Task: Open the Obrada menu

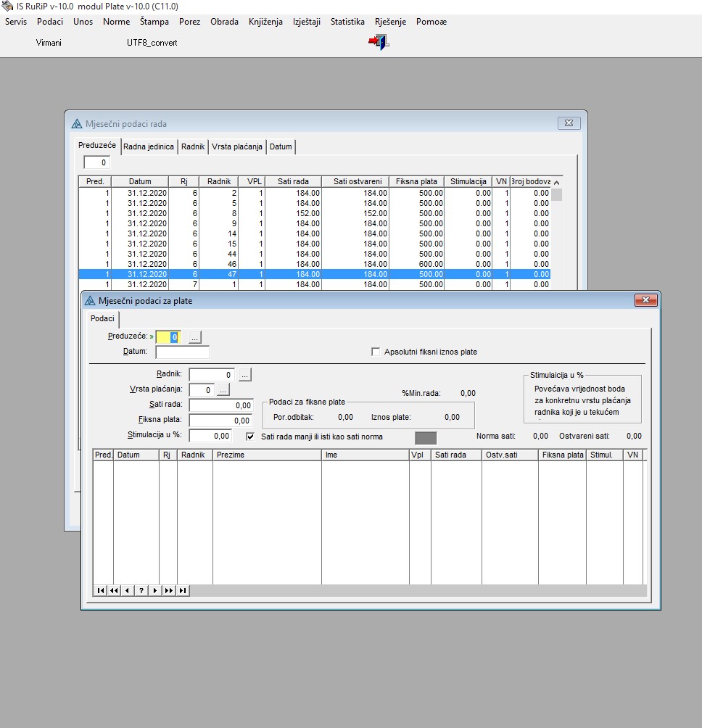Action: tap(224, 22)
